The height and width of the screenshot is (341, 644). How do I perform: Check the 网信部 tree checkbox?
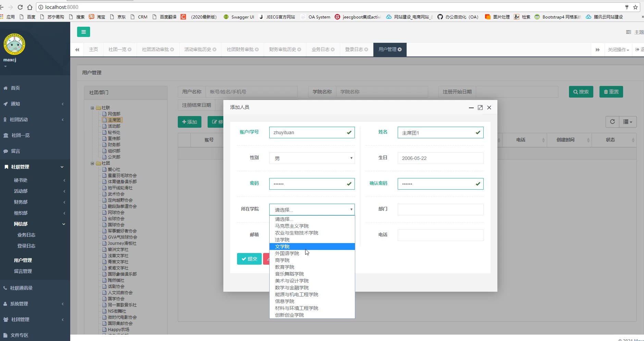point(105,114)
